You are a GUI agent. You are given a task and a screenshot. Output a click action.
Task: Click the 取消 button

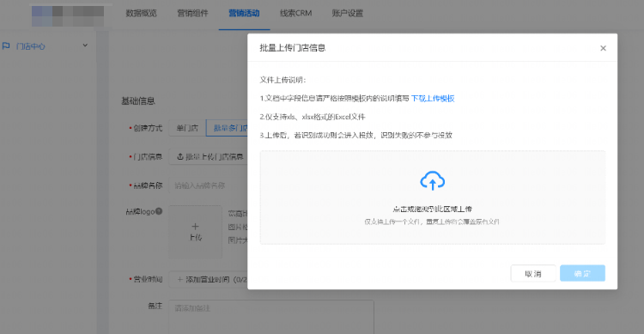[x=533, y=273]
